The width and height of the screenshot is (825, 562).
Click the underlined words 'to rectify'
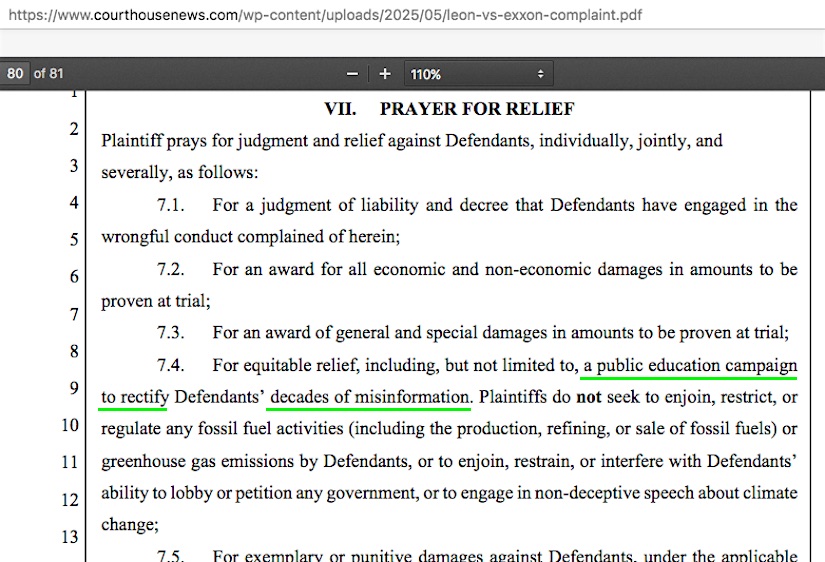tap(134, 397)
